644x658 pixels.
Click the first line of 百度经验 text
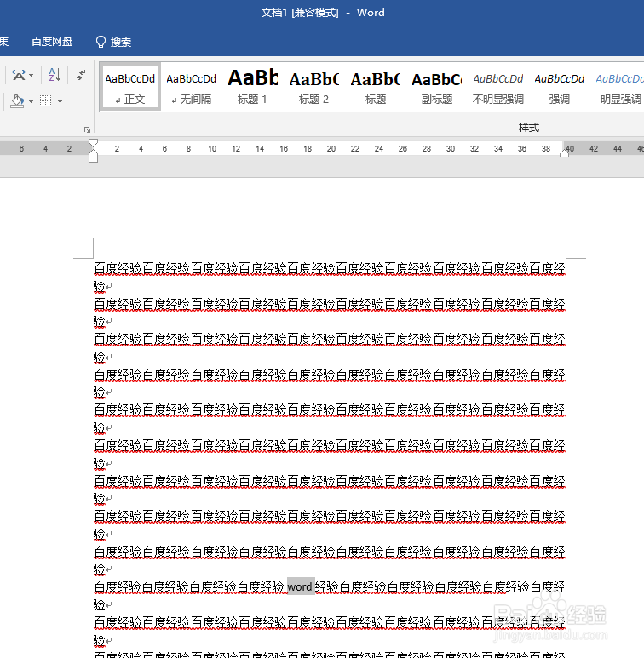click(330, 269)
